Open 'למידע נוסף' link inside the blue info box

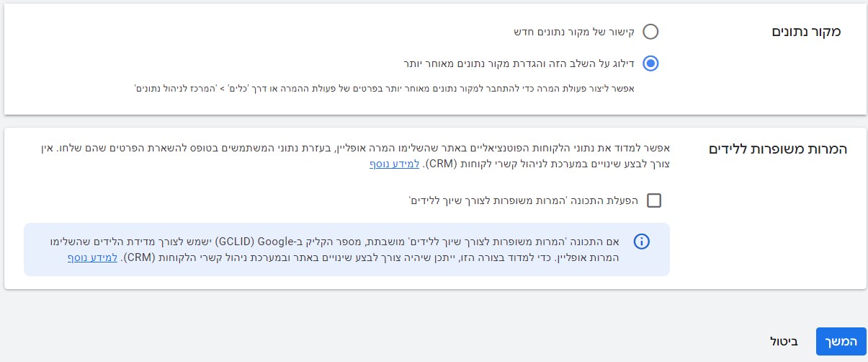click(84, 257)
